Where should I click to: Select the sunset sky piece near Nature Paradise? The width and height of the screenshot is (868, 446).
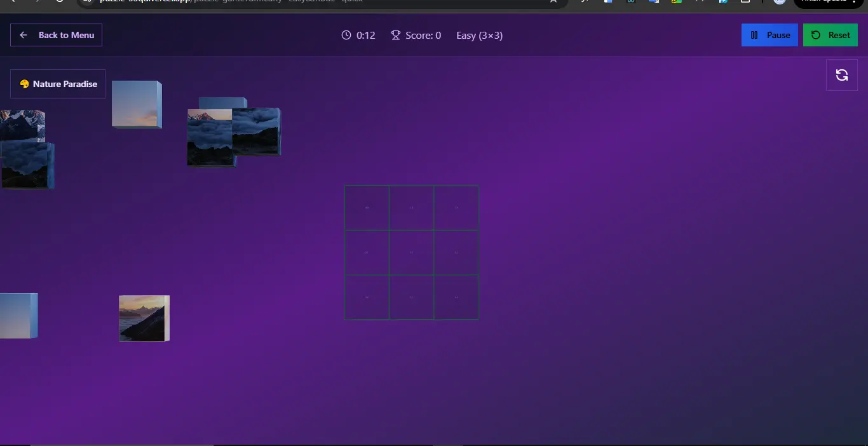pos(135,104)
